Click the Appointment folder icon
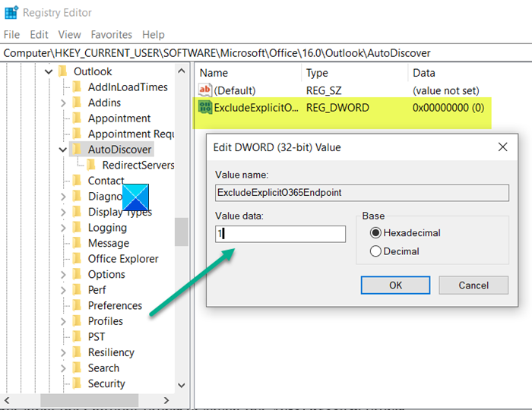532x410 pixels. 78,118
